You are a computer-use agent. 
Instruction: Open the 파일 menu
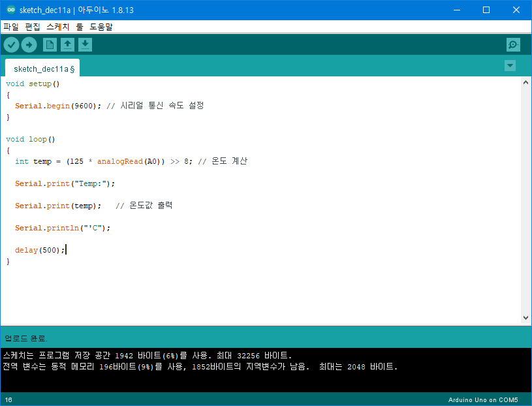[11, 27]
